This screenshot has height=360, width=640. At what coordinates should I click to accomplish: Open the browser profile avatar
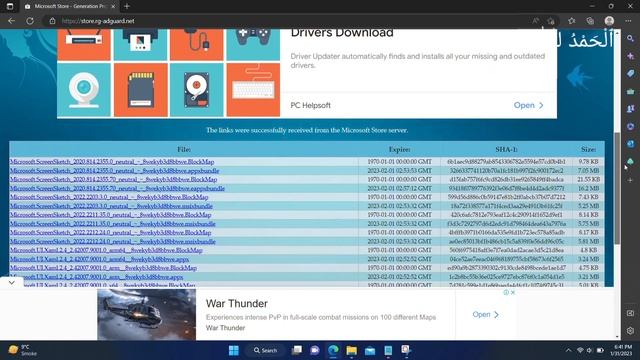pyautogui.click(x=609, y=21)
